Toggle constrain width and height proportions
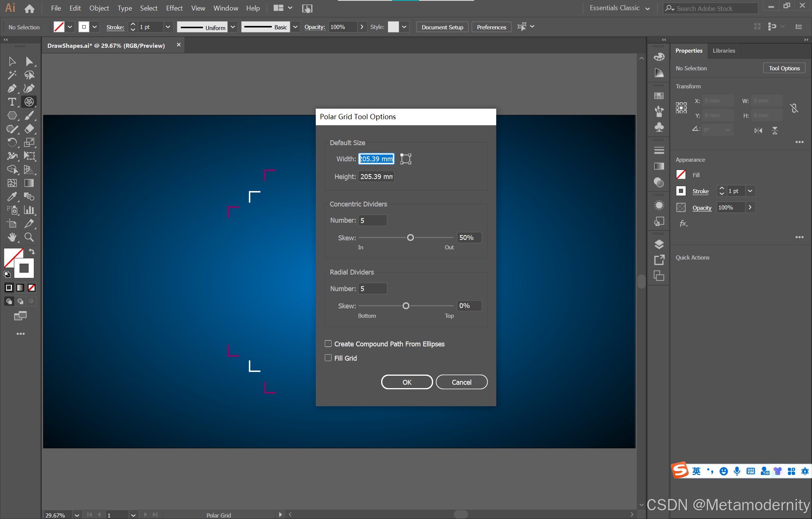The width and height of the screenshot is (812, 519). [x=794, y=108]
